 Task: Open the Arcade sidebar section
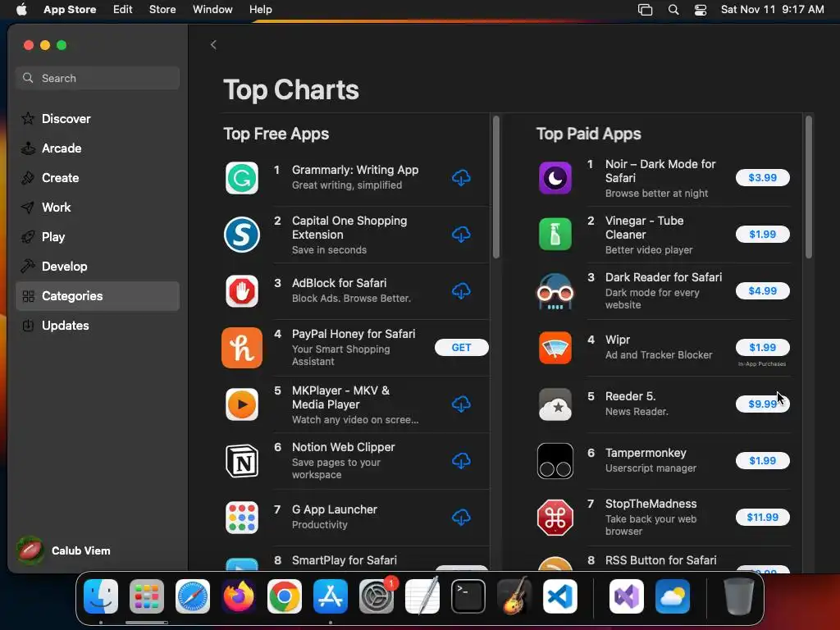tap(98, 148)
